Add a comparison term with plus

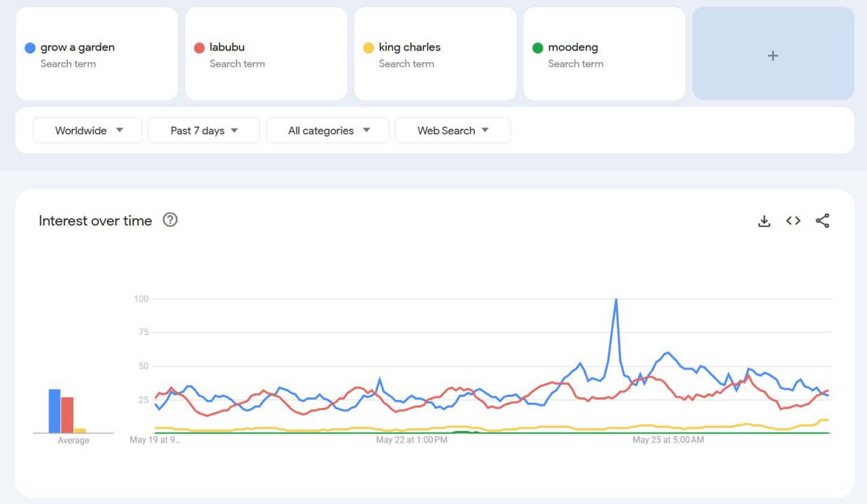tap(773, 54)
